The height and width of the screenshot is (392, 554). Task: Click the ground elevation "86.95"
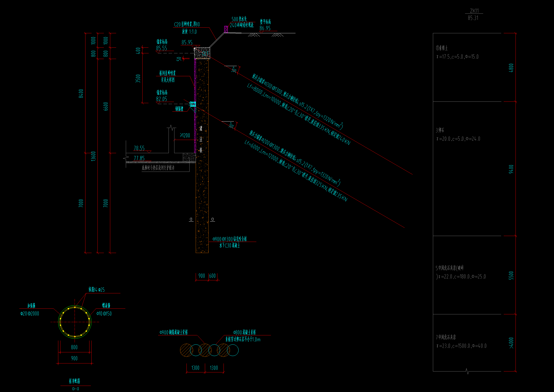[x=265, y=28]
